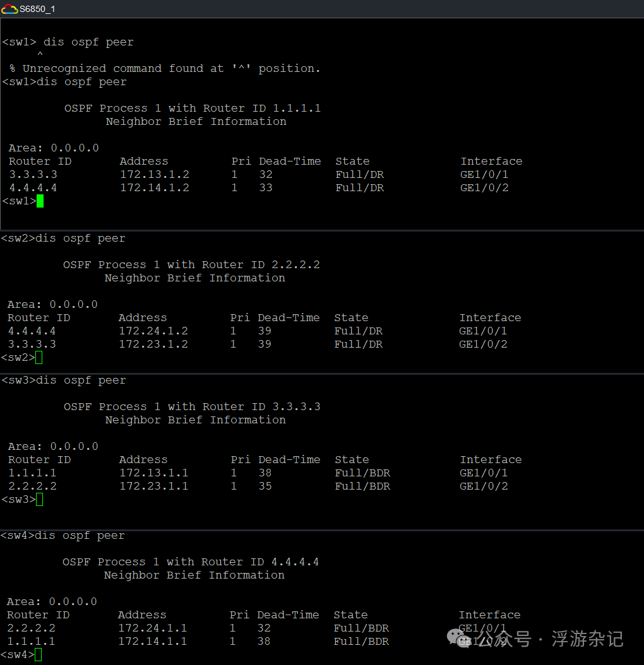Click Full/BDR state for sw3 neighbor 2.2.2.2
The height and width of the screenshot is (665, 644).
click(362, 486)
